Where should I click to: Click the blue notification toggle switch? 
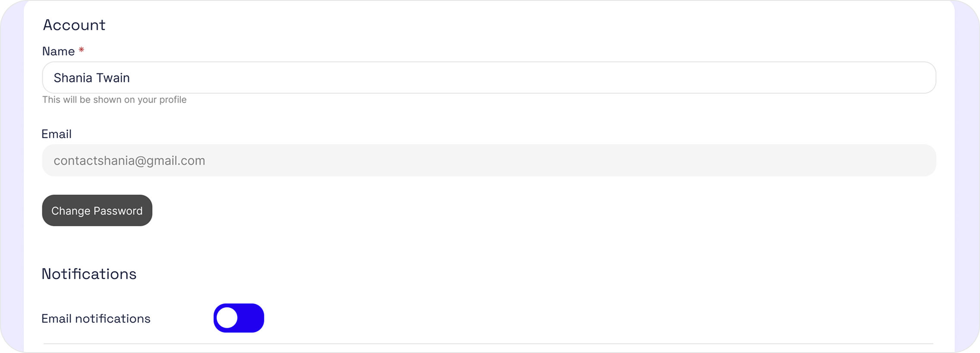(x=239, y=318)
